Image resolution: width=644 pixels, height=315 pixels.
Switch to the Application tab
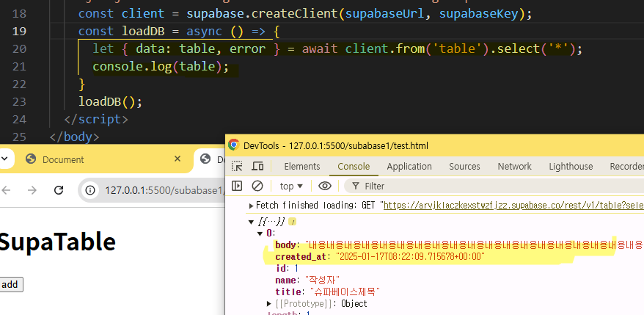tap(409, 167)
